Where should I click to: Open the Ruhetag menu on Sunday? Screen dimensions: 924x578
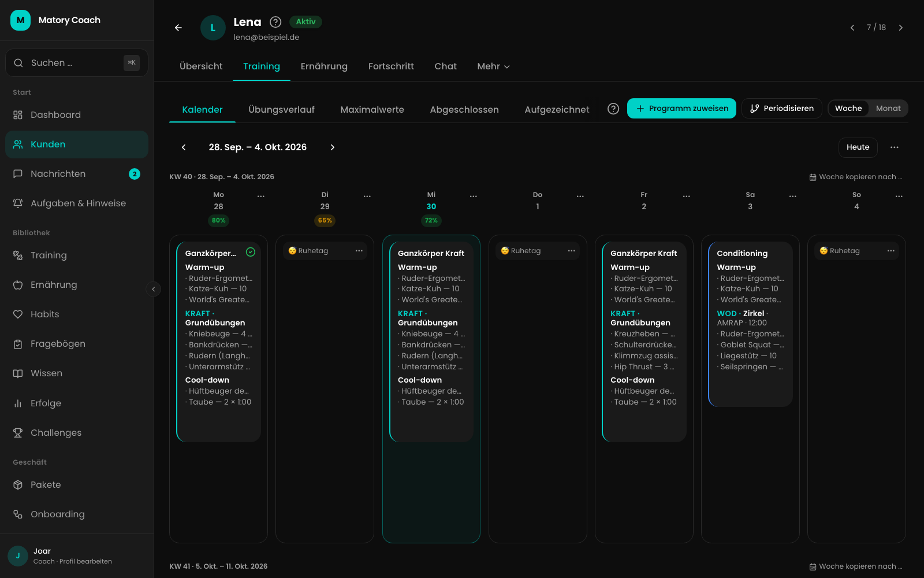point(891,251)
